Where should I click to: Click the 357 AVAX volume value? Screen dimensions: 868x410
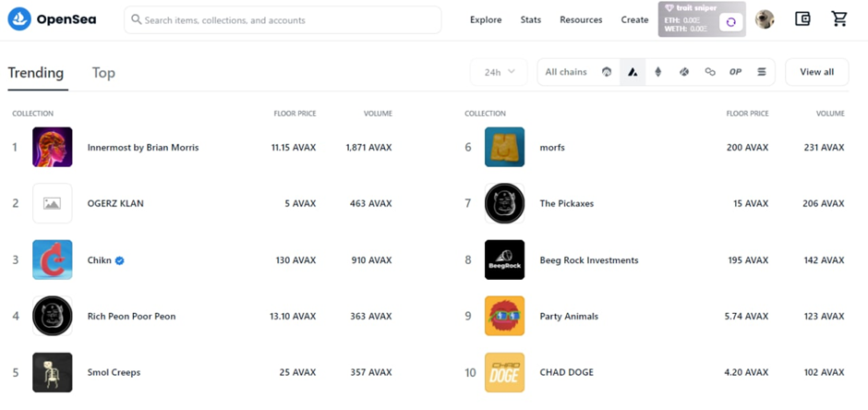pos(371,372)
